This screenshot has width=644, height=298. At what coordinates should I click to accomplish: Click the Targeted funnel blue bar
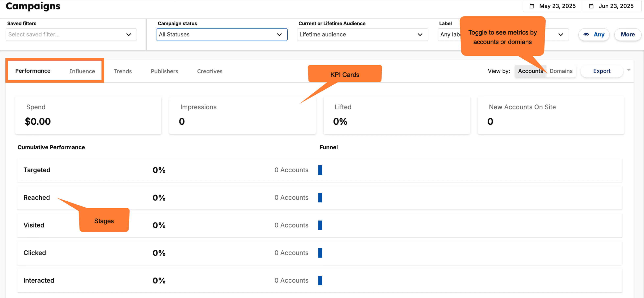click(x=320, y=170)
